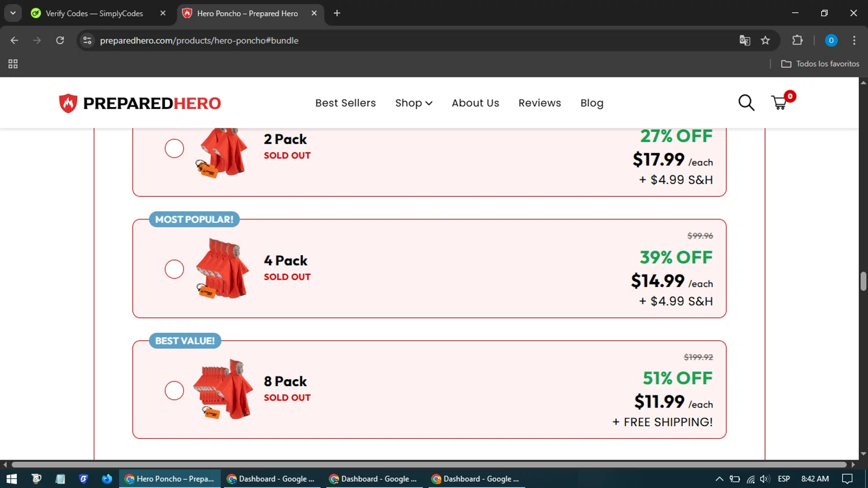
Task: Click the 51% OFF text
Action: click(678, 378)
